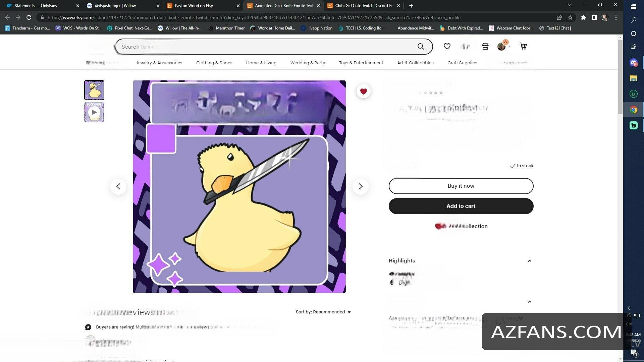Open Work at Home Dail... bookmark
This screenshot has width=644, height=362.
click(x=273, y=28)
